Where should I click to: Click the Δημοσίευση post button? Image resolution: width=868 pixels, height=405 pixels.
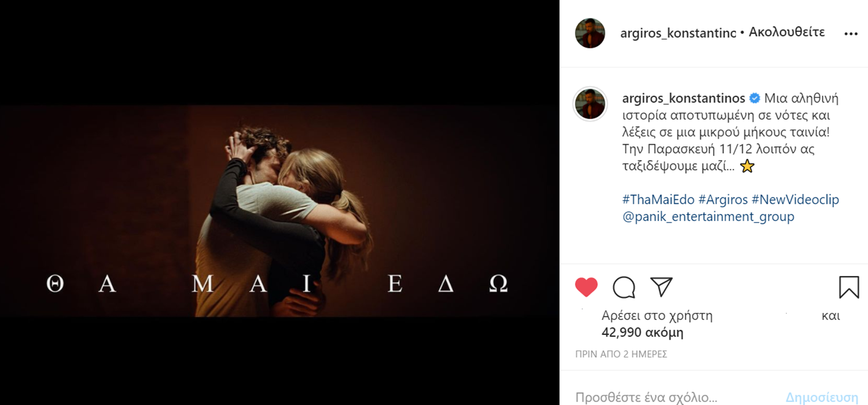(822, 397)
